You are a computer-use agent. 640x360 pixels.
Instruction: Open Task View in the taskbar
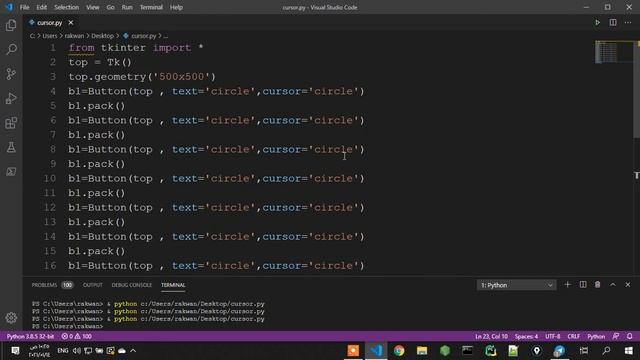[584, 351]
